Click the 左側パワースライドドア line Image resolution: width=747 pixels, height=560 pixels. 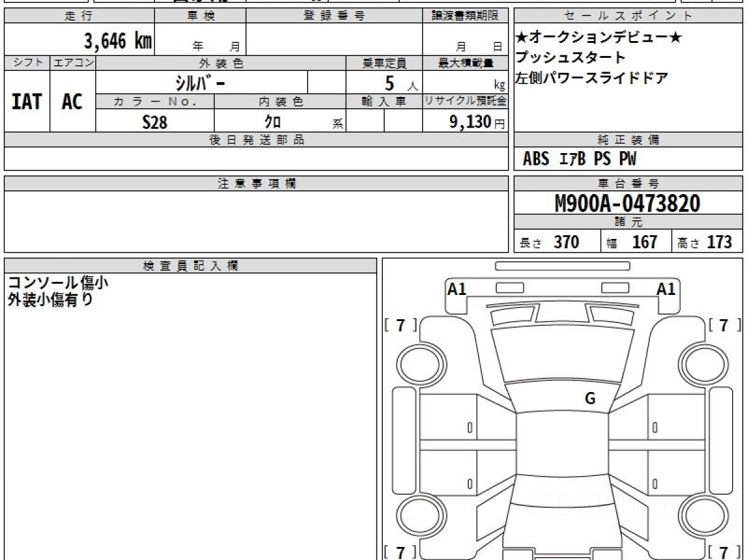click(592, 78)
